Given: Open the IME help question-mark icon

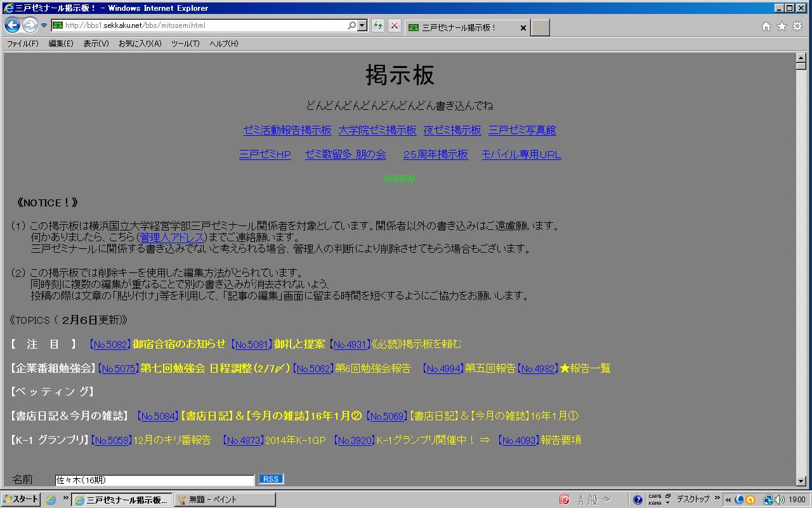Looking at the screenshot, I should [x=638, y=500].
